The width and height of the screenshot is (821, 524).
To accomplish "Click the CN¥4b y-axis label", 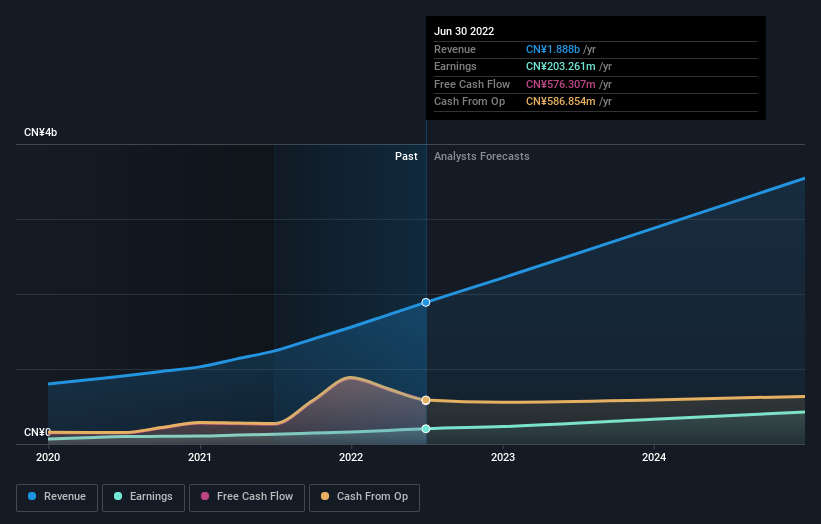I will pos(40,132).
